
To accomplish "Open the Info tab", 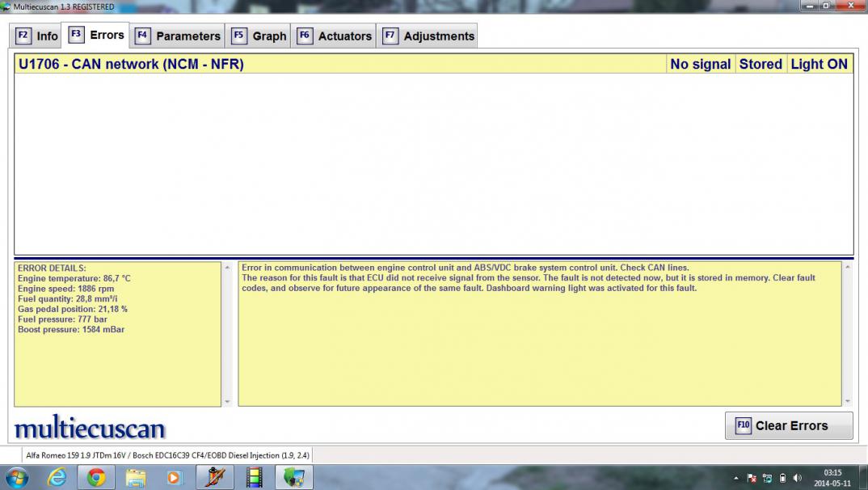I will (x=36, y=36).
